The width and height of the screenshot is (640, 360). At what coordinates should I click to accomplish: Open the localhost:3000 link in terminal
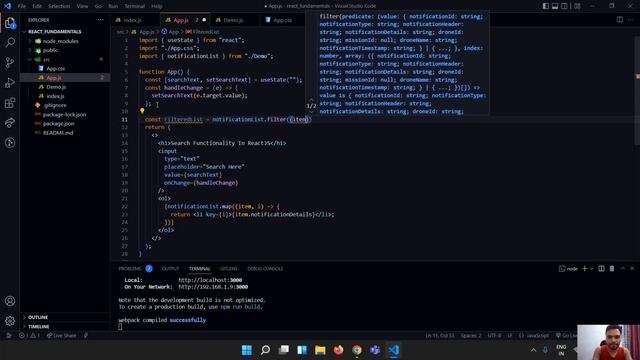(210, 280)
